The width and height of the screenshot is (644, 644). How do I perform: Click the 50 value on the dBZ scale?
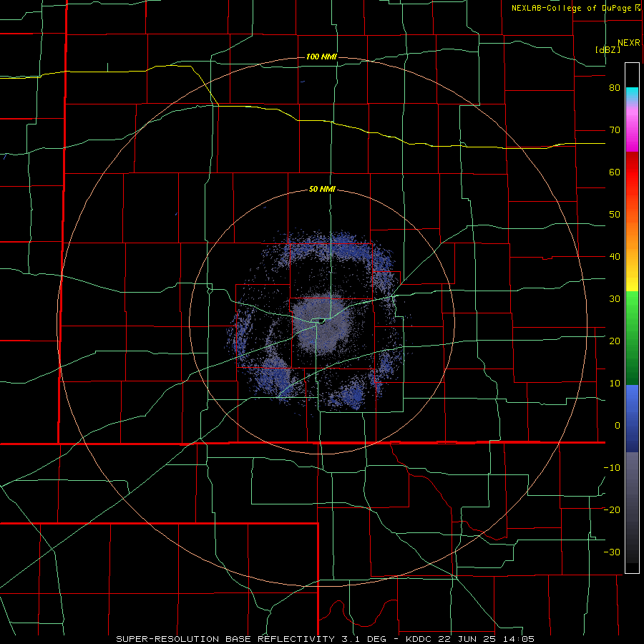(x=615, y=215)
